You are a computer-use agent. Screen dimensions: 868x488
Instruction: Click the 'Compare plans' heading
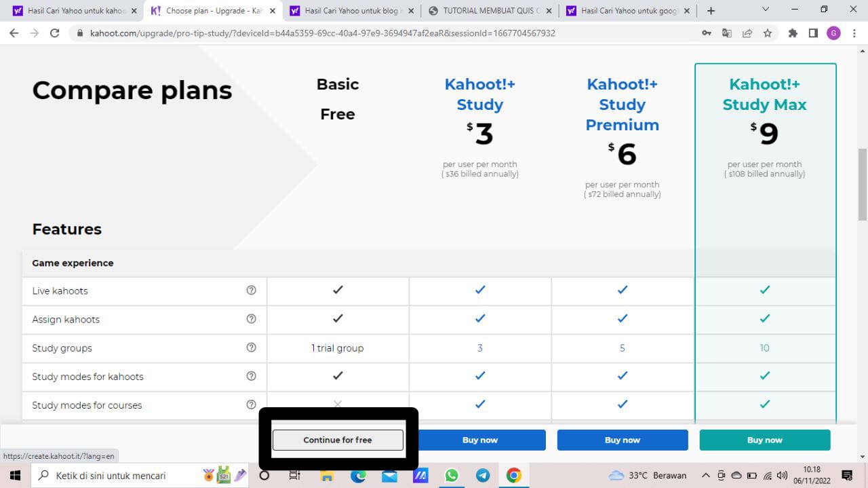132,90
